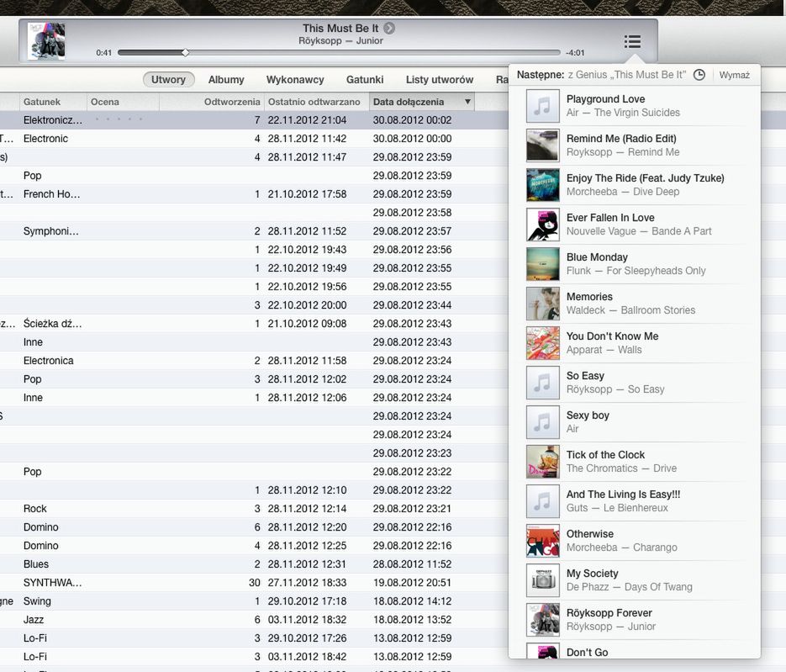Reverse sort with Data dołączenia arrow
Viewport: 786px width, 672px height.
coord(467,102)
